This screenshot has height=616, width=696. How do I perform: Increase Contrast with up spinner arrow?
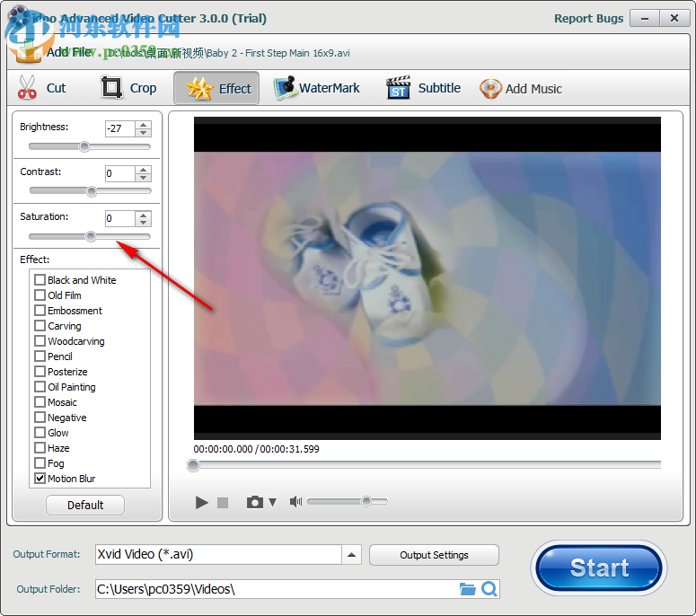click(x=143, y=170)
